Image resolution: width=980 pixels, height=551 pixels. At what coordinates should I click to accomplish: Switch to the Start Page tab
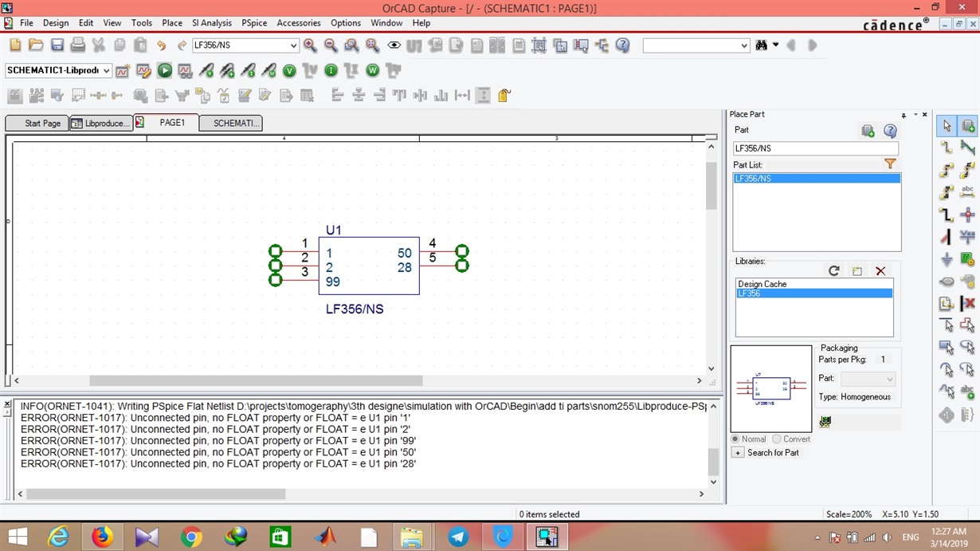tap(36, 124)
